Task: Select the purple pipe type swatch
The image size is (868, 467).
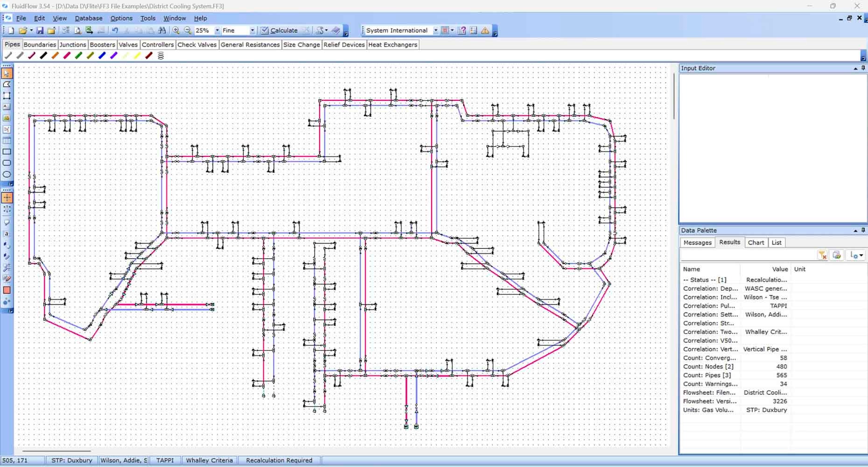Action: pyautogui.click(x=114, y=56)
